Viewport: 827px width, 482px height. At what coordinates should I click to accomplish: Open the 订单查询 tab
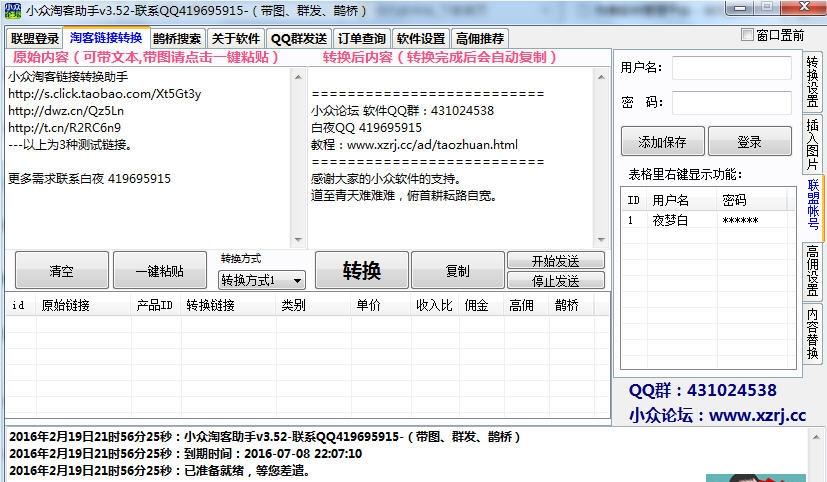(x=362, y=38)
